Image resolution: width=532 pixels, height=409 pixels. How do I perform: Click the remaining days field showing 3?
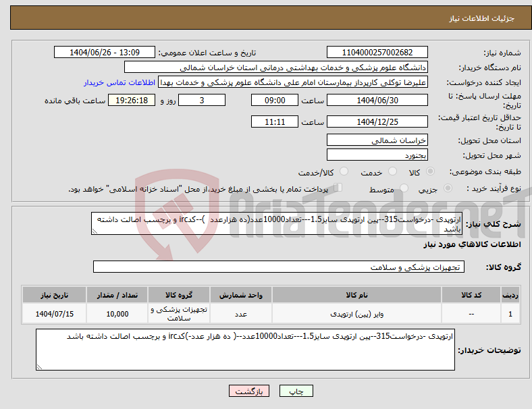coord(202,100)
